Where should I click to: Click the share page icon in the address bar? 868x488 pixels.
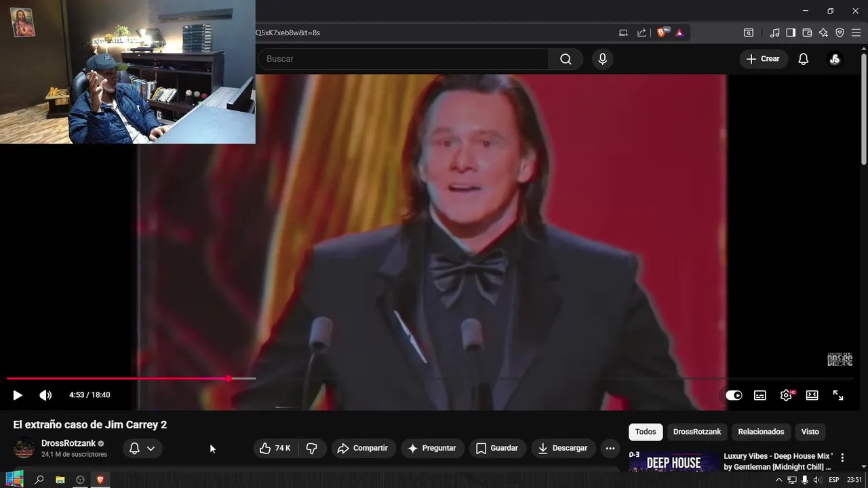tap(642, 33)
